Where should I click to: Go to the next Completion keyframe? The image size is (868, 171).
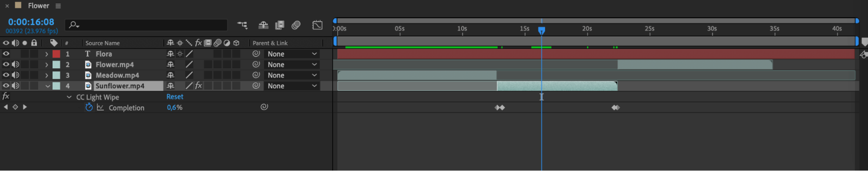25,107
